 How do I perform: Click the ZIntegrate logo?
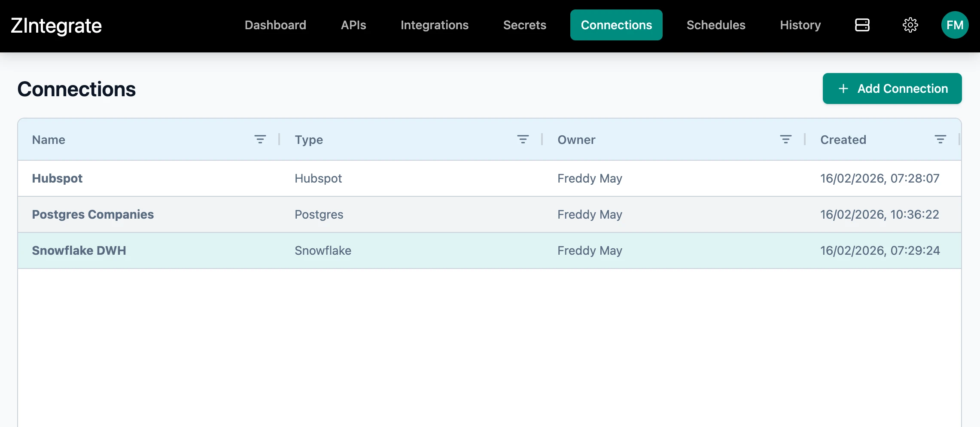[56, 26]
